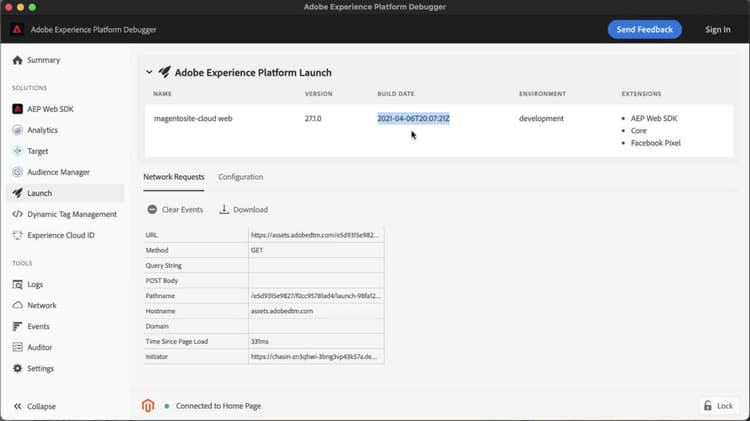Click the Lock label in status bar
750x421 pixels.
pos(725,406)
